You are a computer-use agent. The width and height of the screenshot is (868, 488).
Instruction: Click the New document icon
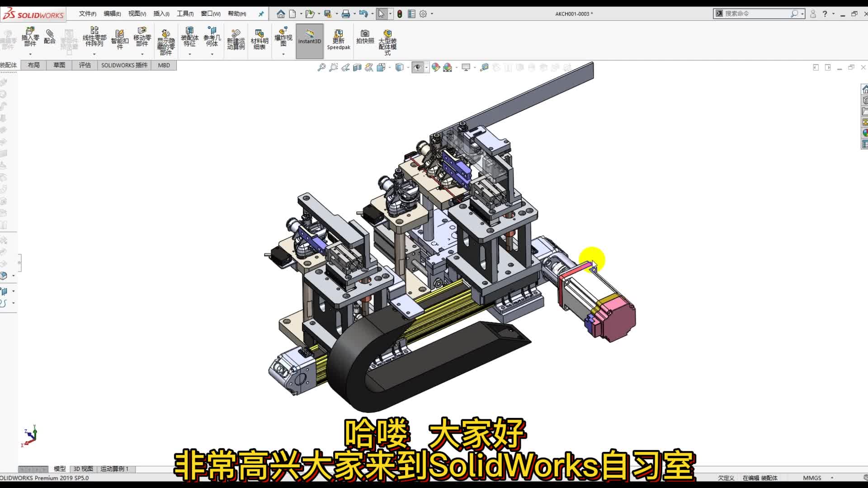coord(292,14)
